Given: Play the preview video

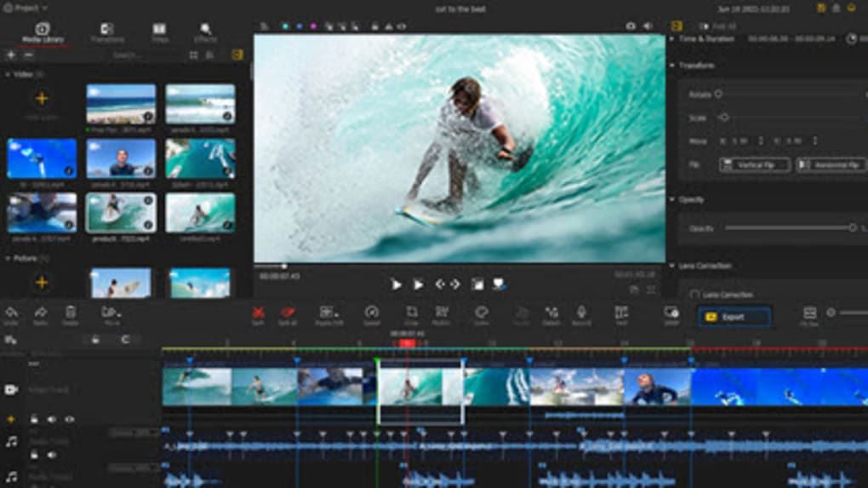Looking at the screenshot, I should coord(396,284).
